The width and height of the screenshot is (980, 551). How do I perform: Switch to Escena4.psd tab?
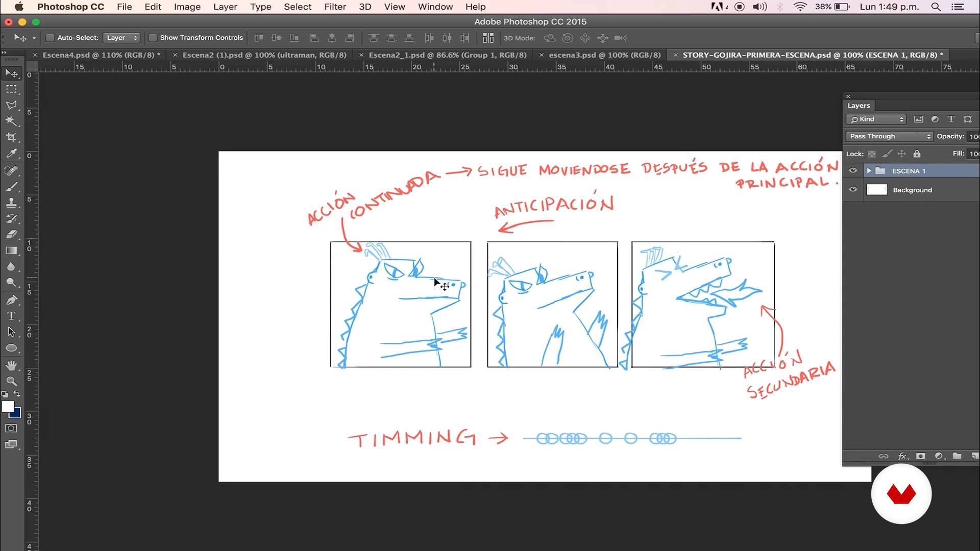point(102,55)
